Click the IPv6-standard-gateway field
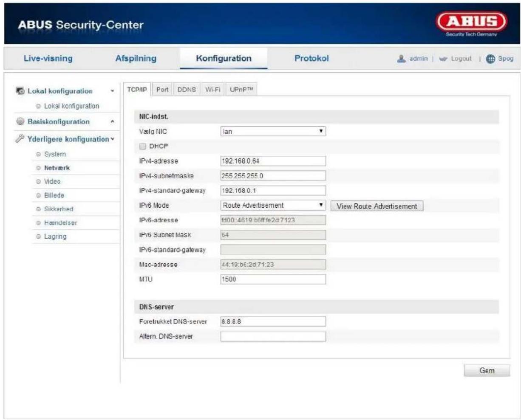This screenshot has width=521, height=420. click(273, 250)
